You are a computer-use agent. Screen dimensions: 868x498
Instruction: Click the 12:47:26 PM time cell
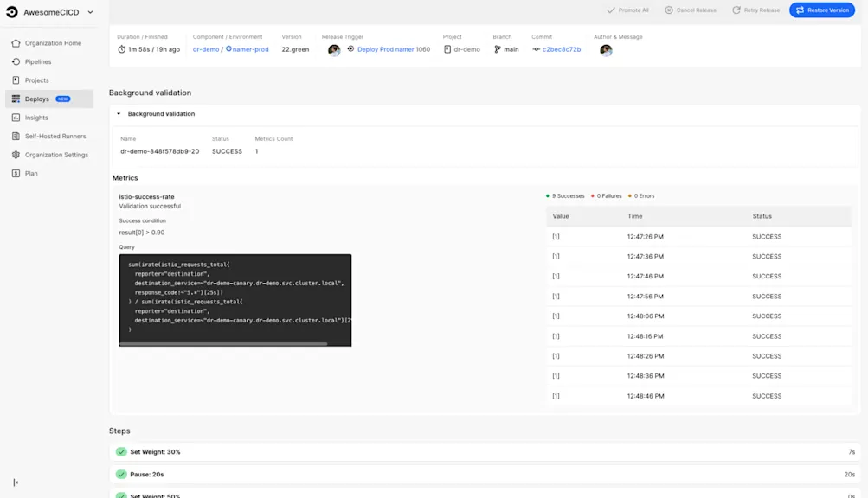click(x=646, y=237)
